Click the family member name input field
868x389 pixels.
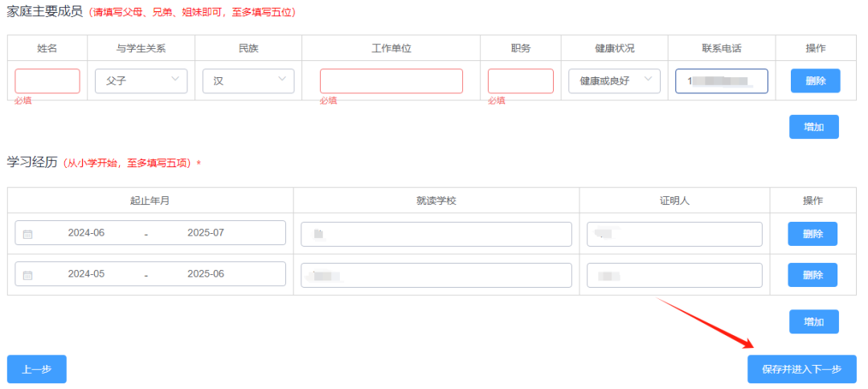47,81
